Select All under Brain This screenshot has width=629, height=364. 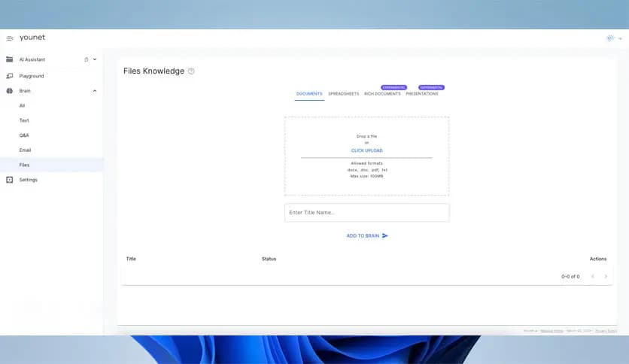[x=22, y=106]
